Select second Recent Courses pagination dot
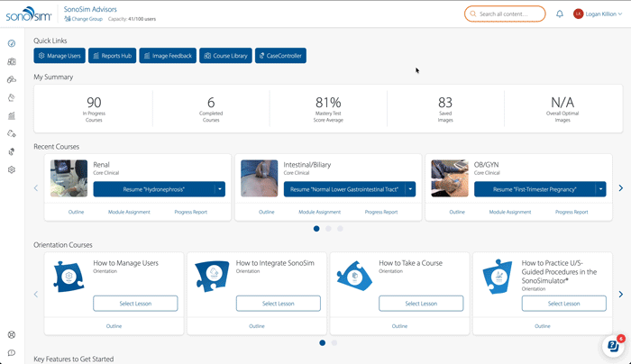 [328, 229]
